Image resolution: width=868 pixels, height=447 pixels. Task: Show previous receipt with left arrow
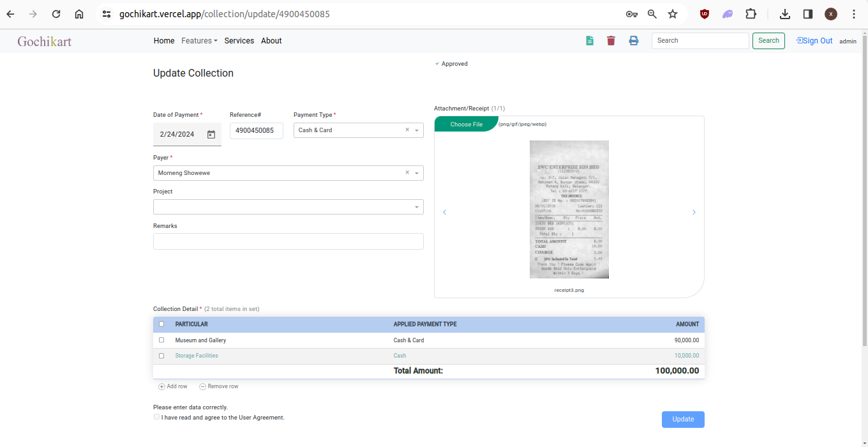coord(445,212)
